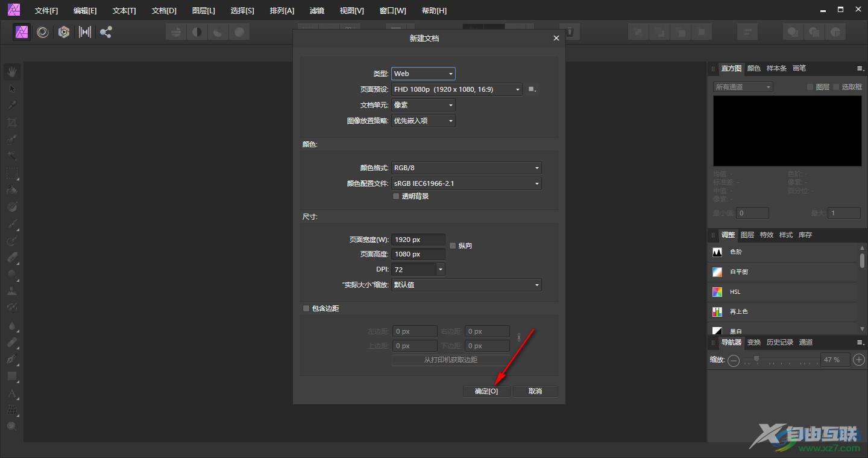Viewport: 868px width, 458px height.
Task: Select the Photo Persona icon
Action: [x=22, y=32]
